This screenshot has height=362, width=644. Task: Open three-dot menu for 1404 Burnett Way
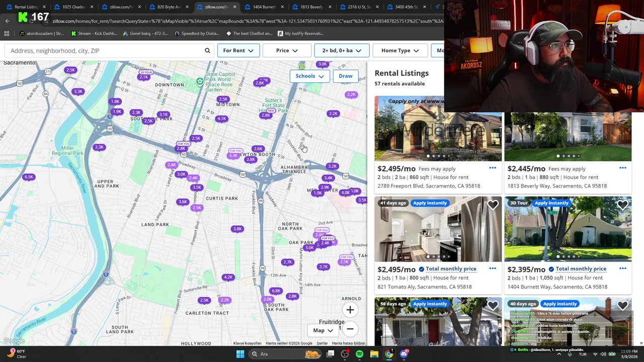(x=622, y=268)
